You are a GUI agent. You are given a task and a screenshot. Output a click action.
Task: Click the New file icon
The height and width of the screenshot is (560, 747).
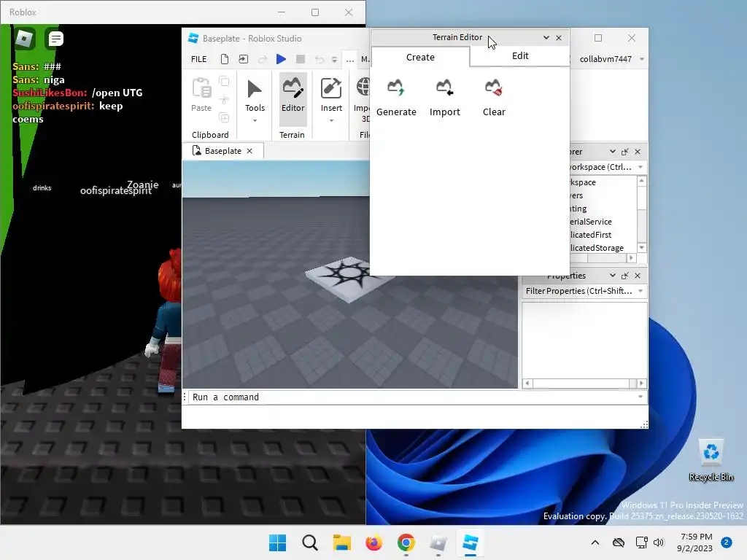tap(225, 59)
